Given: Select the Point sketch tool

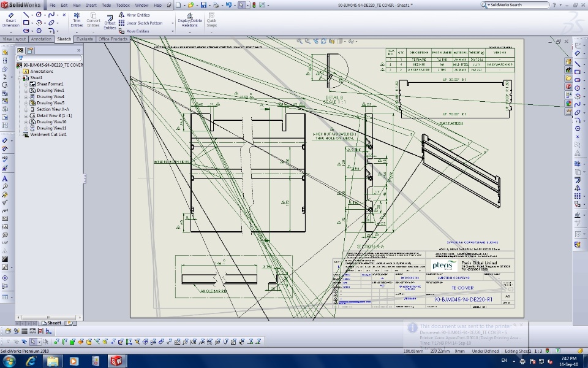Looking at the screenshot, I should pos(64,15).
